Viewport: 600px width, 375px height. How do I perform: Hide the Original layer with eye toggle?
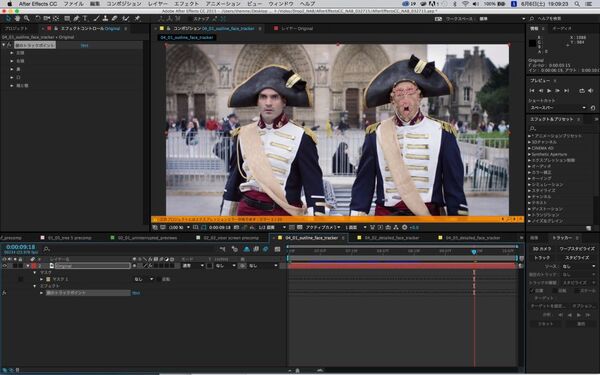[5, 266]
